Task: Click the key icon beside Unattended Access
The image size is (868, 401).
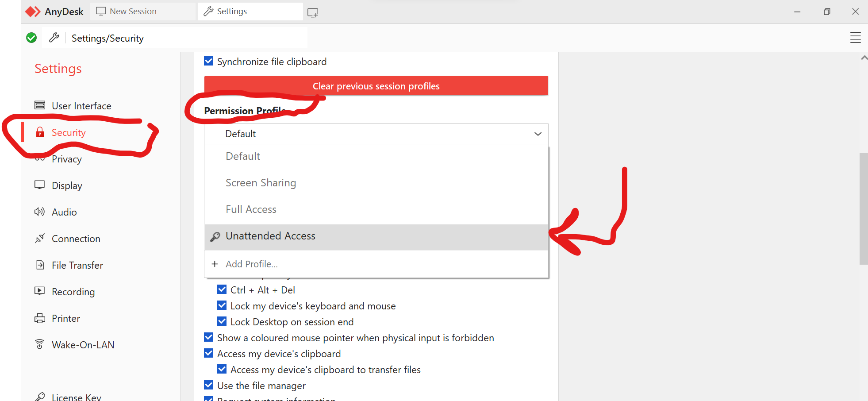Action: click(215, 237)
